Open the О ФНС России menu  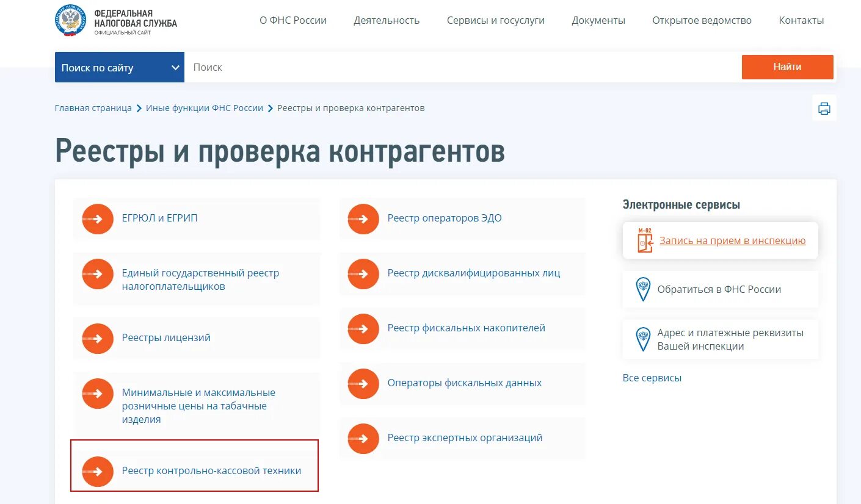click(x=293, y=20)
